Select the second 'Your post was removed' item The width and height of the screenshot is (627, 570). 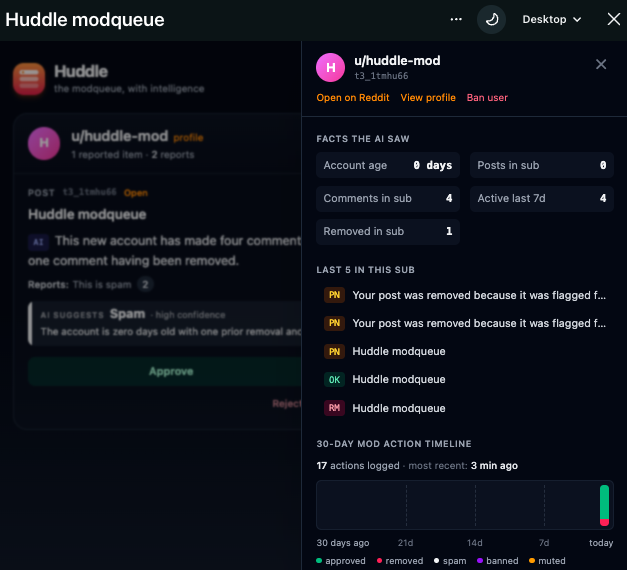(465, 323)
